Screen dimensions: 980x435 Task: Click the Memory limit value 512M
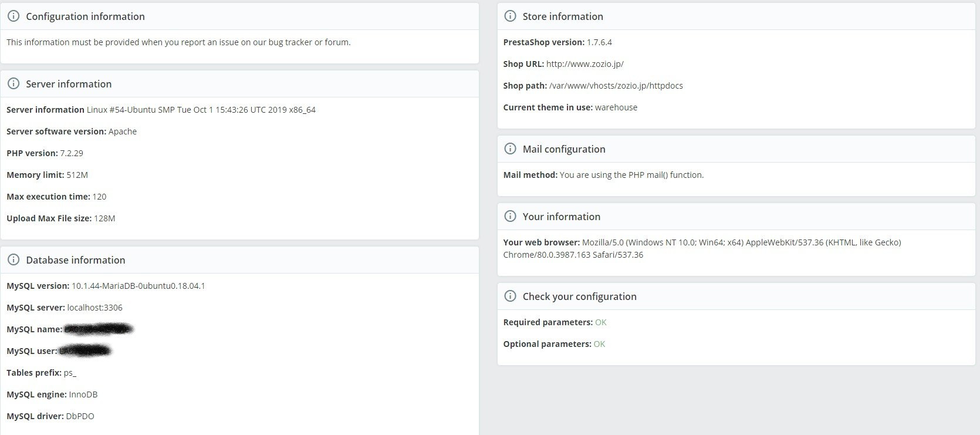77,175
